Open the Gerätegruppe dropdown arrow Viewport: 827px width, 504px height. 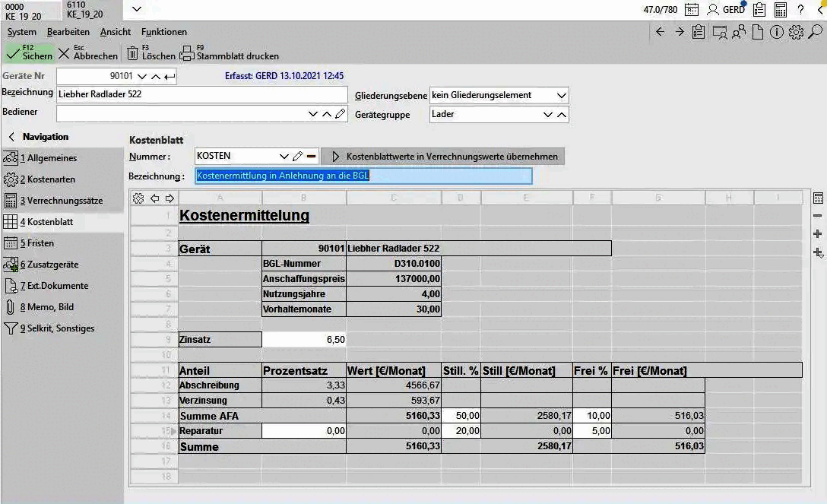pyautogui.click(x=548, y=114)
